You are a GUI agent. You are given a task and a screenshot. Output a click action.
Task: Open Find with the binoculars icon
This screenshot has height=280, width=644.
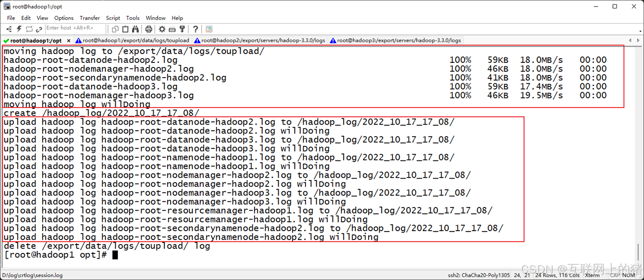tap(136, 29)
